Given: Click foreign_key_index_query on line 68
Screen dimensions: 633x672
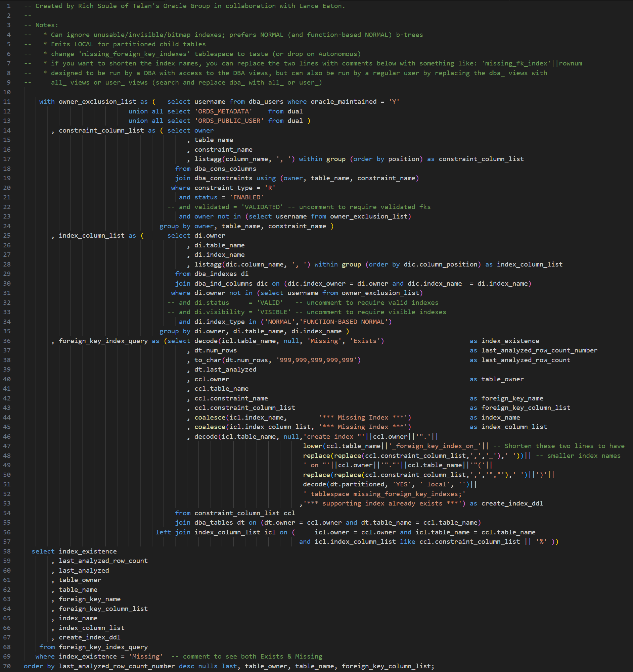Looking at the screenshot, I should [x=103, y=646].
